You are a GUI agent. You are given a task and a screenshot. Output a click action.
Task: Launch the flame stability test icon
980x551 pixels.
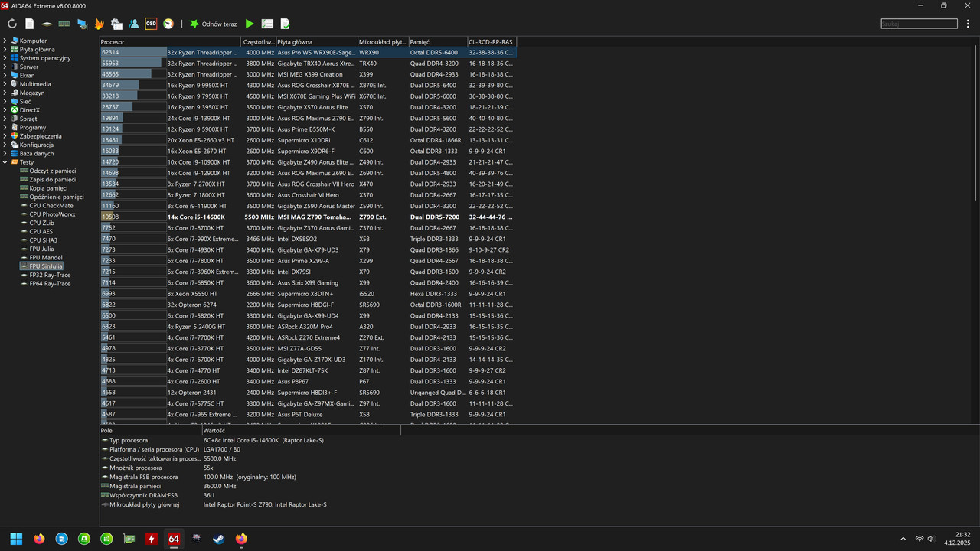tap(99, 24)
